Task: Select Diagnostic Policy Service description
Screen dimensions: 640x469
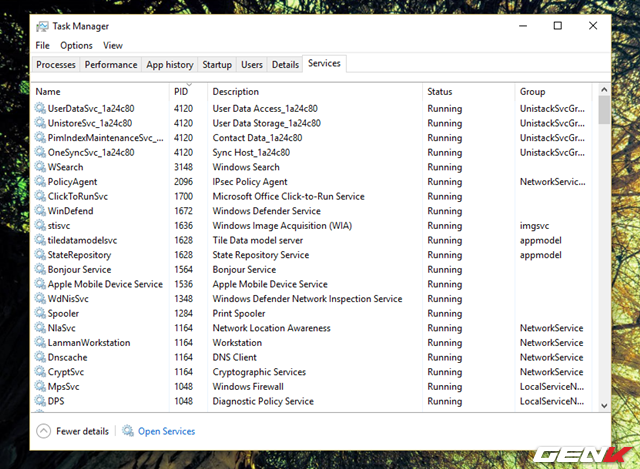Action: pyautogui.click(x=263, y=401)
